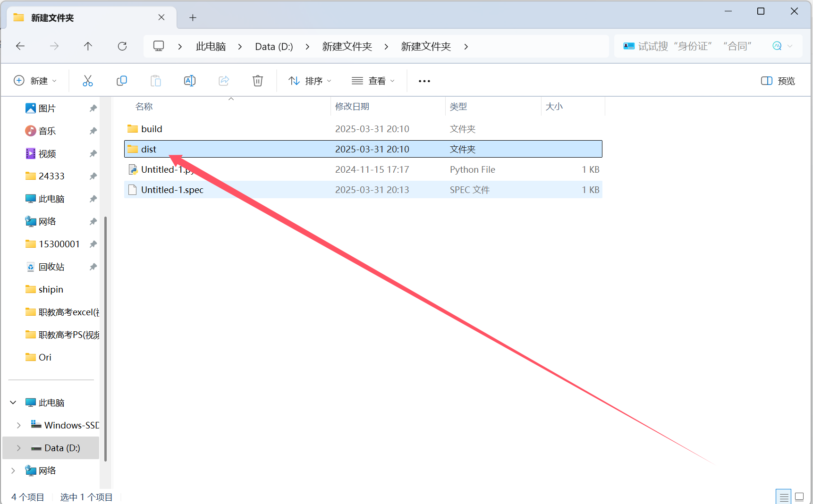Toggle the 预览 preview pane
Screen dimensions: 813x504
[777, 80]
